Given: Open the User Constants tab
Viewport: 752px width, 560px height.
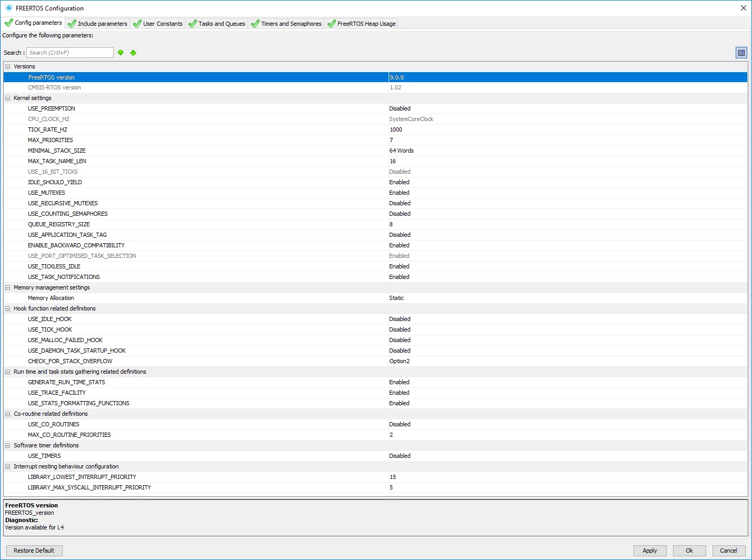Looking at the screenshot, I should click(x=157, y=24).
